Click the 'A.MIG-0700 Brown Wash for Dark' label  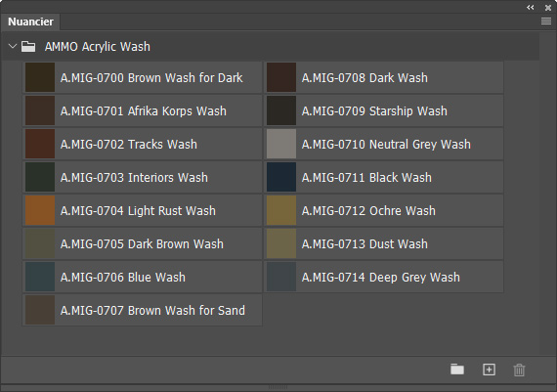(151, 78)
